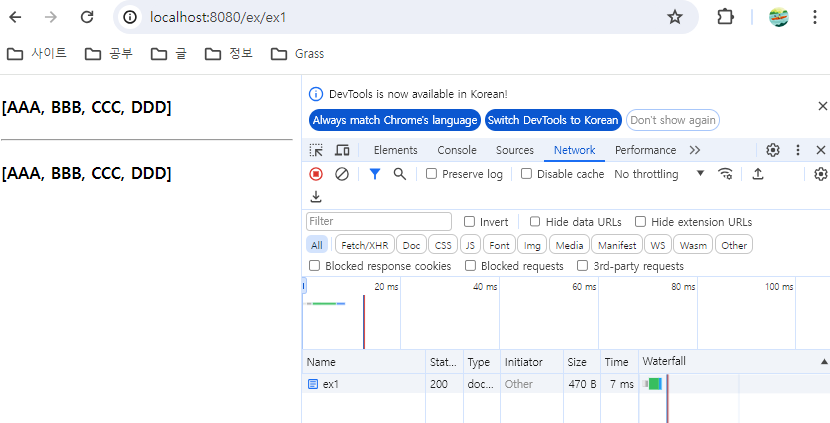Check 3rd-party requests

pos(582,265)
